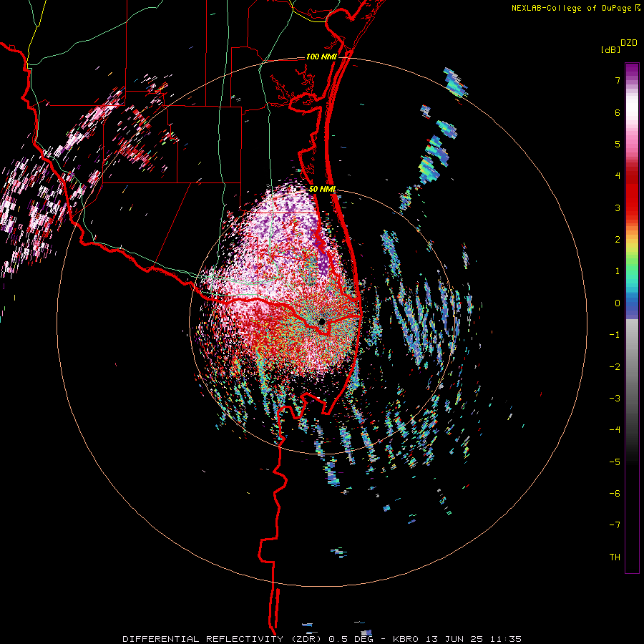The image size is (644, 644).
Task: Click the red band of the color bar
Action: (x=632, y=193)
